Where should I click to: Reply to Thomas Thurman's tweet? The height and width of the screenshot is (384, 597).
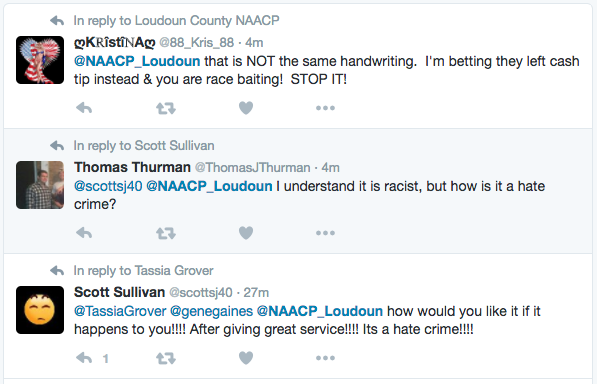[x=84, y=233]
